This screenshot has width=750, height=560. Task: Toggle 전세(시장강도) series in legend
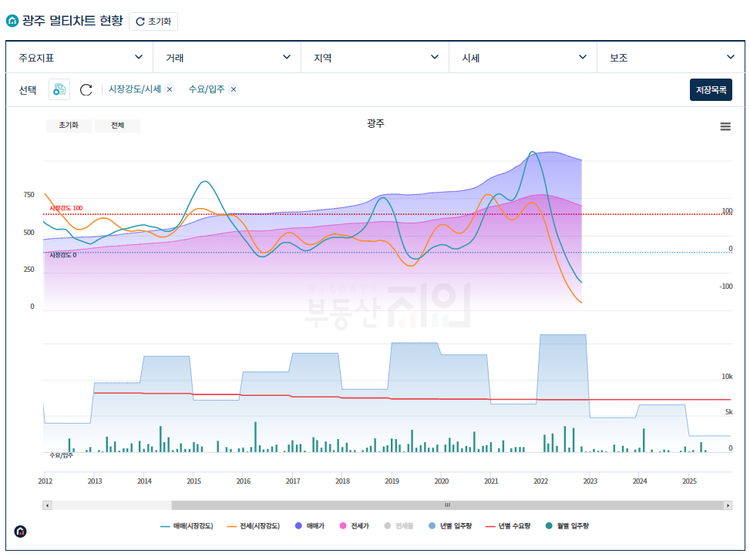pyautogui.click(x=254, y=526)
